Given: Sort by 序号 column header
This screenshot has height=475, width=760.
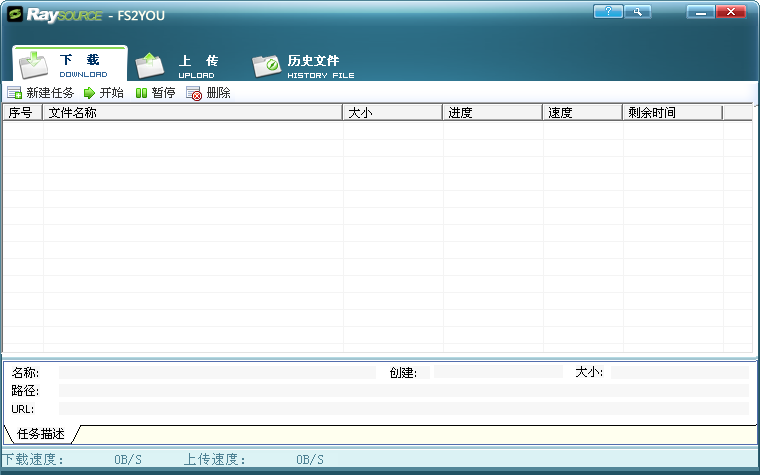Looking at the screenshot, I should [x=21, y=113].
